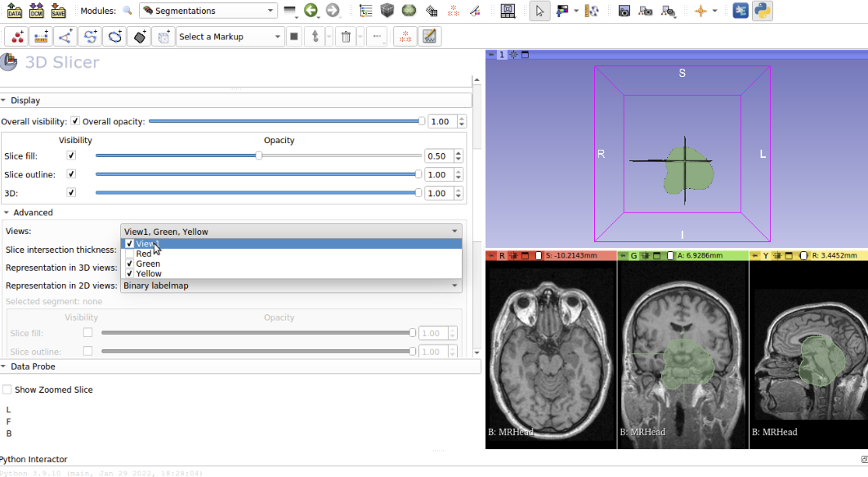Collapse the Display section

click(x=4, y=101)
